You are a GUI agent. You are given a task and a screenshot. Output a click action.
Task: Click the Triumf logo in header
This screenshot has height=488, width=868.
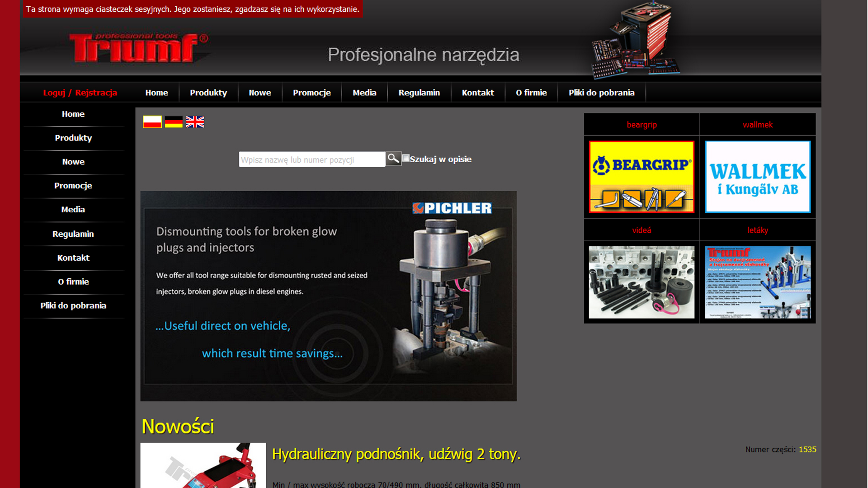(x=139, y=47)
